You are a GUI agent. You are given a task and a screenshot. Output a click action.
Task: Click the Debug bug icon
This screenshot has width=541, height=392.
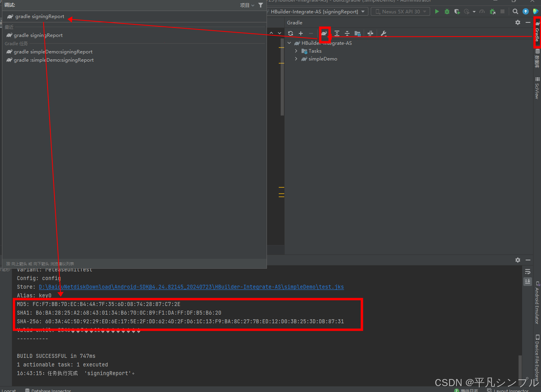(x=447, y=11)
